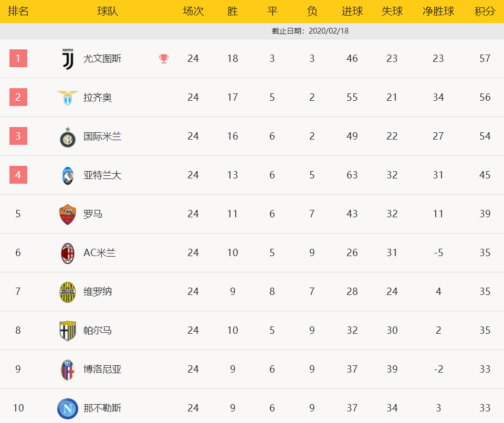Click the Juventus club logo
This screenshot has width=504, height=423.
coord(68,59)
